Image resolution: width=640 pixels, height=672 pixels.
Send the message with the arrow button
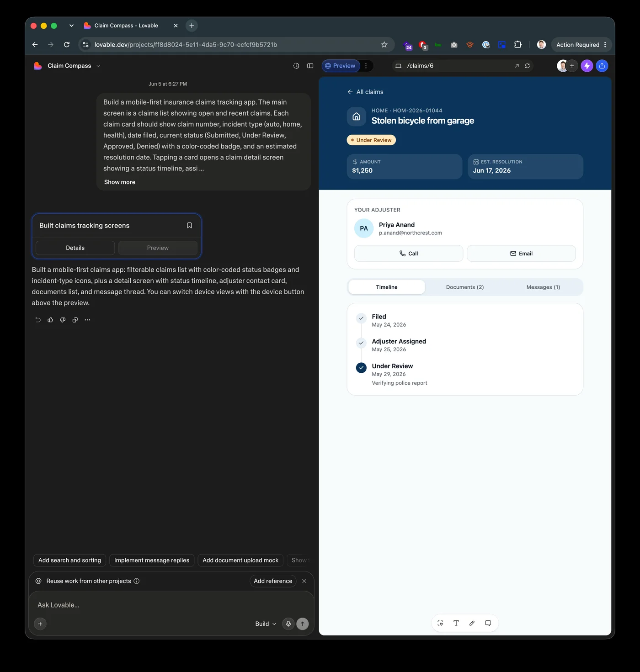pyautogui.click(x=303, y=624)
